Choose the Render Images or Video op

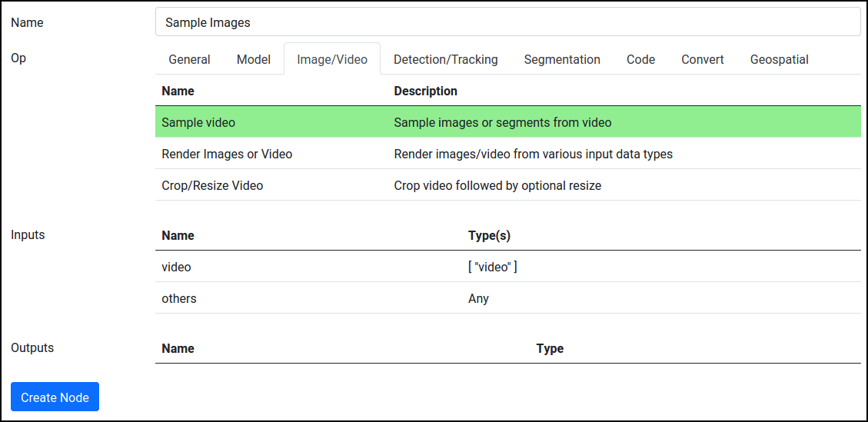pos(508,154)
